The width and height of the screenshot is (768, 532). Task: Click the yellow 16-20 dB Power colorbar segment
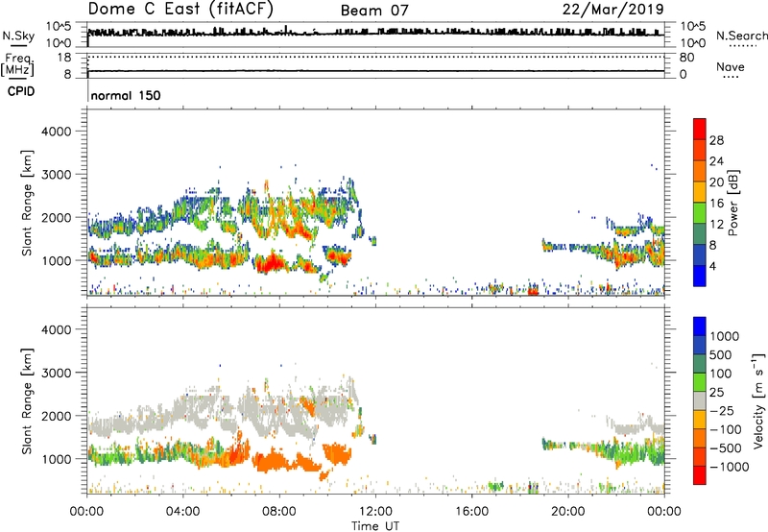point(700,192)
